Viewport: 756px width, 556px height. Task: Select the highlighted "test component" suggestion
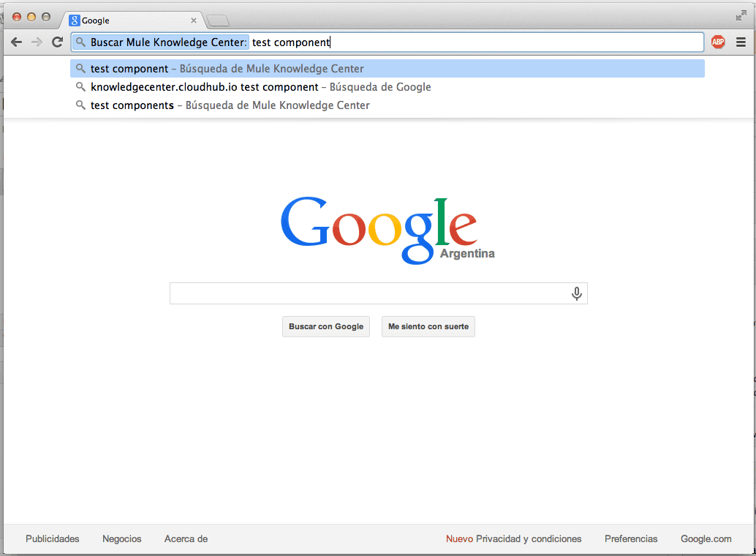tap(219, 68)
